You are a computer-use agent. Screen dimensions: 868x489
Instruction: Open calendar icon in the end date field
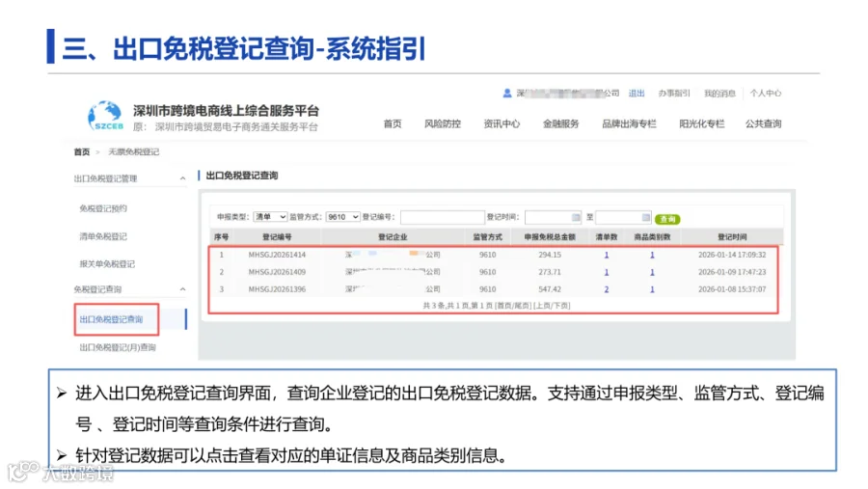click(645, 217)
